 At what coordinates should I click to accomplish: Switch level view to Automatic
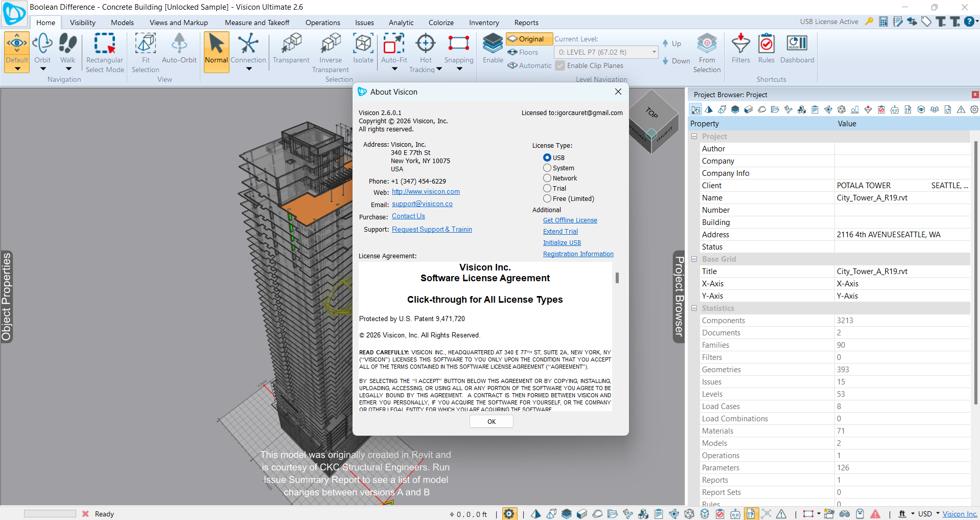tap(530, 65)
